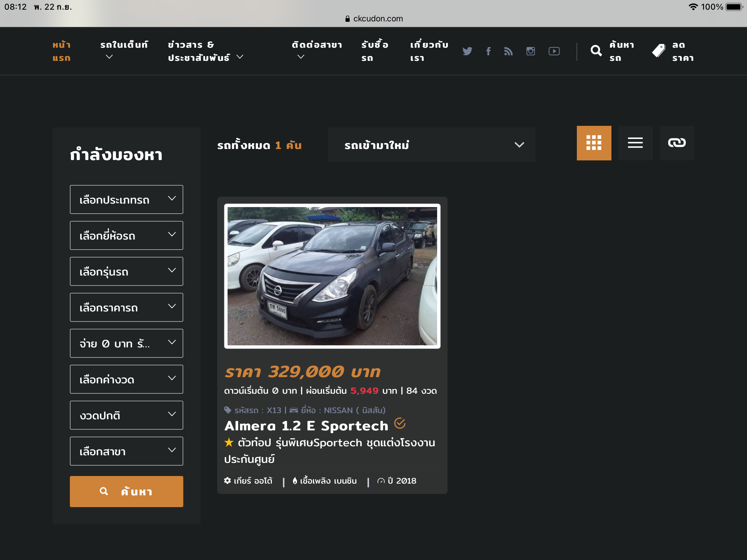Open the YouTube icon link
Screen dimensions: 747x560
[x=554, y=51]
